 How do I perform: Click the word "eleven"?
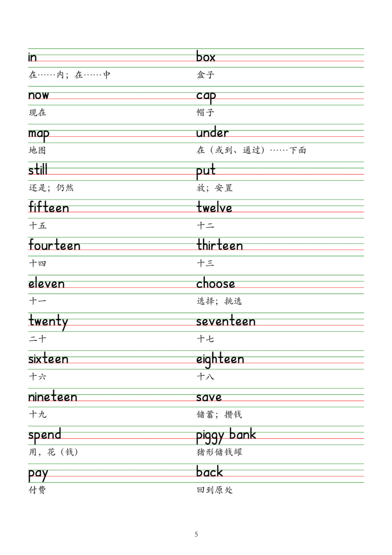point(47,284)
